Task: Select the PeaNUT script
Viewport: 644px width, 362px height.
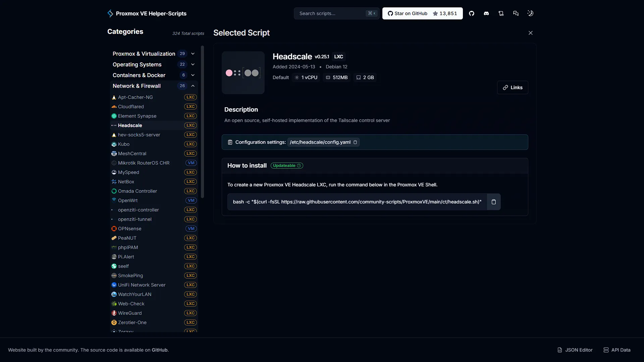Action: click(154, 238)
